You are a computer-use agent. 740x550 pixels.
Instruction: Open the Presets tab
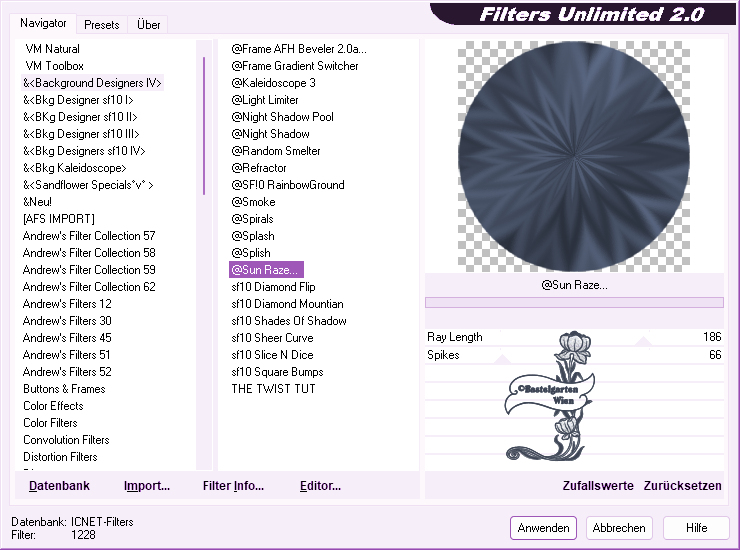click(x=101, y=25)
